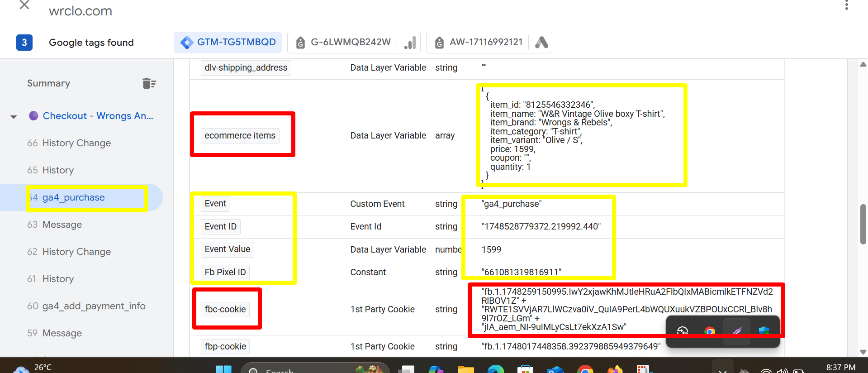
Task: Click the tag icon beside G-6LWMQB242W
Action: (x=300, y=43)
